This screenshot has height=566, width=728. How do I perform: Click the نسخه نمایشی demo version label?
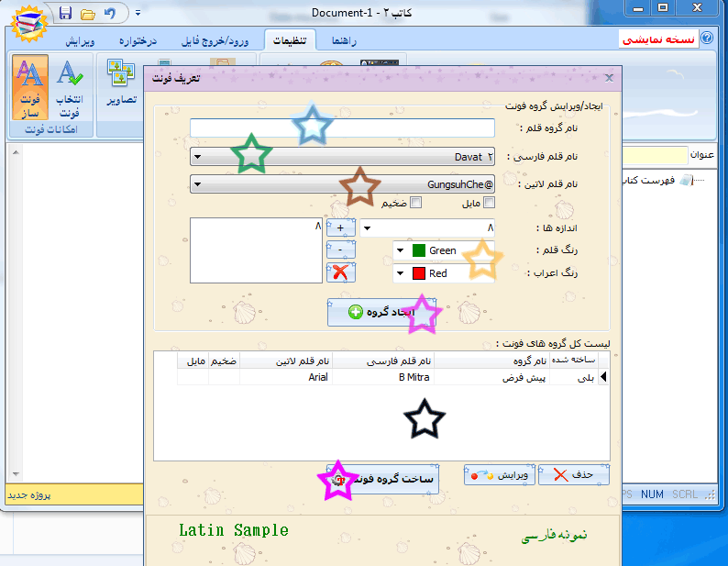point(658,39)
